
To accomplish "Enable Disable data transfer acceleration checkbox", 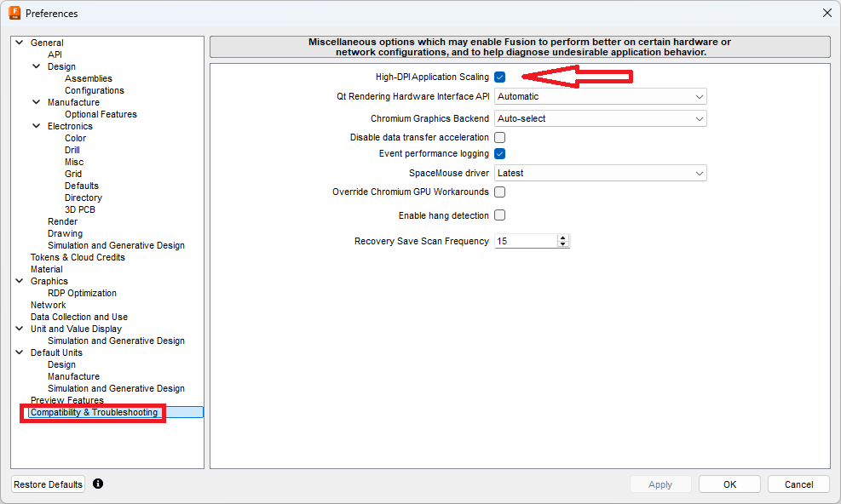I will point(500,138).
